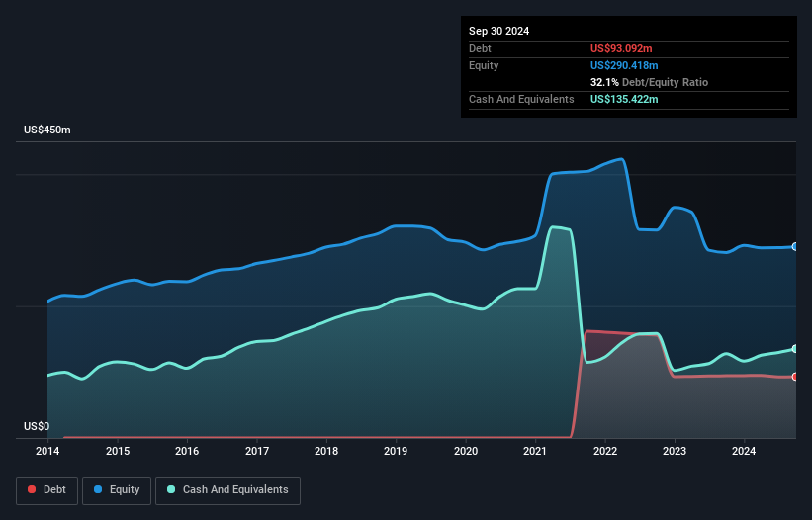Click the 2014 x-axis label
Image resolution: width=812 pixels, height=520 pixels.
click(x=47, y=452)
